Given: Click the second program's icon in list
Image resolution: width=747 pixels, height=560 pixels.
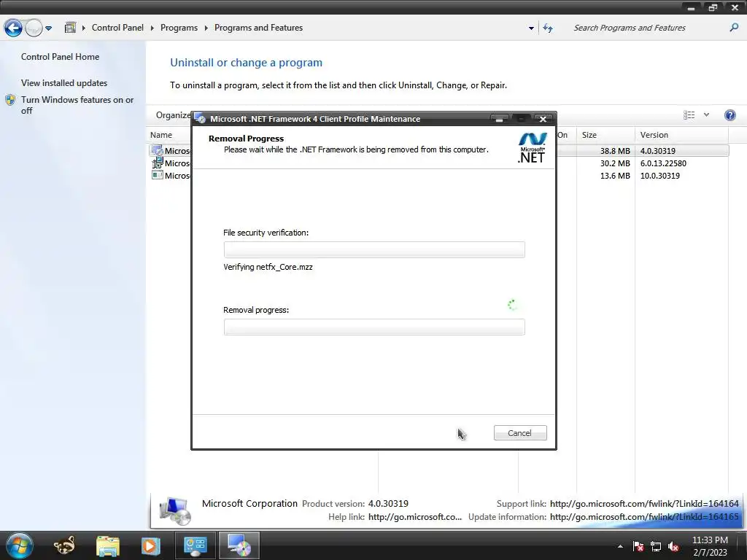Looking at the screenshot, I should click(x=158, y=163).
